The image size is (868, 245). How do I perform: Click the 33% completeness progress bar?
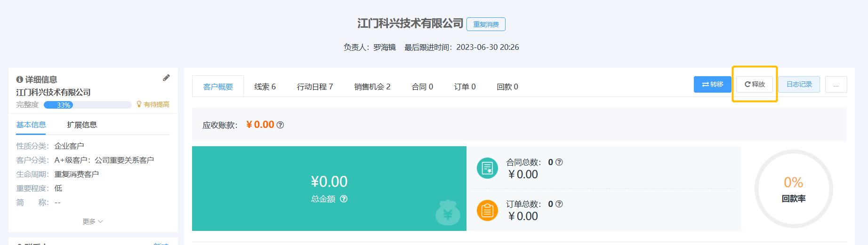tap(88, 105)
